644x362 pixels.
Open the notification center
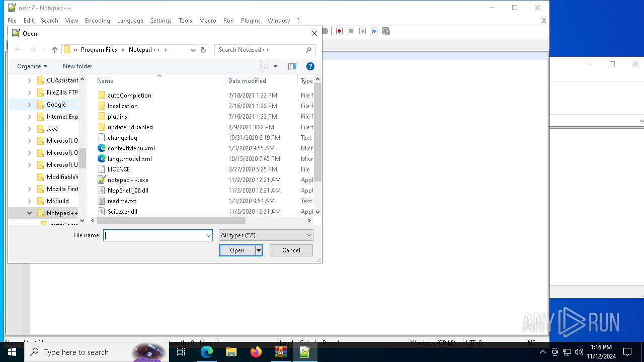[627, 352]
